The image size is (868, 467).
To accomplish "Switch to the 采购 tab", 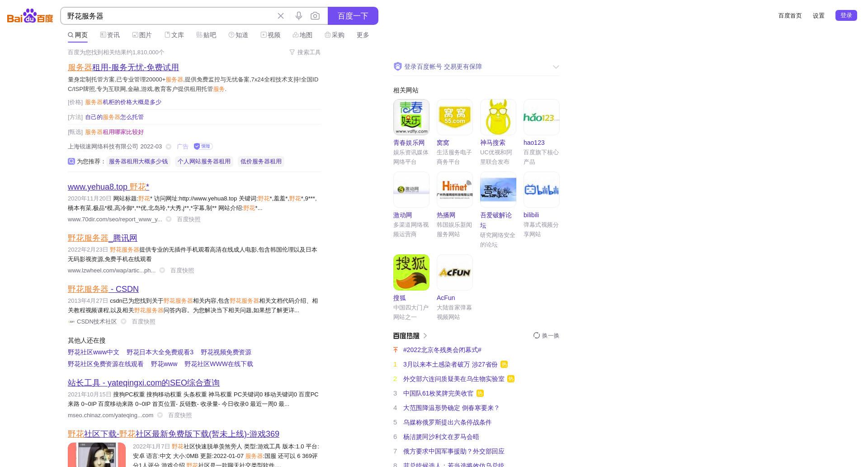I will [335, 35].
